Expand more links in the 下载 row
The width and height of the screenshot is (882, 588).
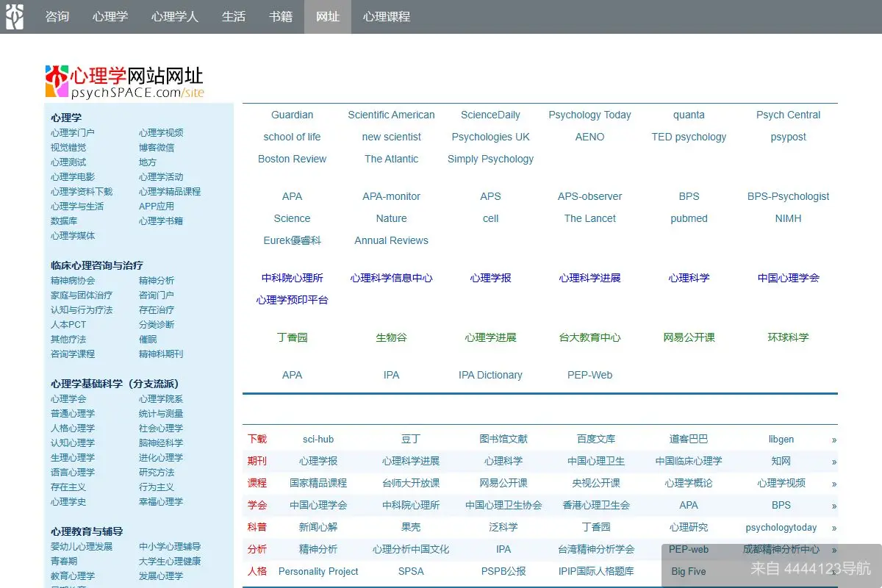pyautogui.click(x=833, y=439)
